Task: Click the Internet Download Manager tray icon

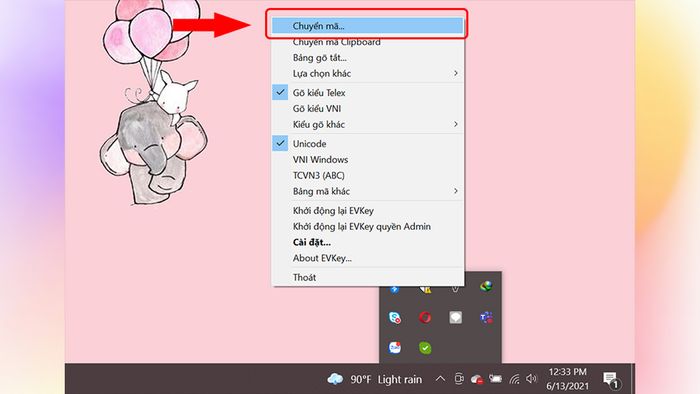Action: tap(486, 287)
